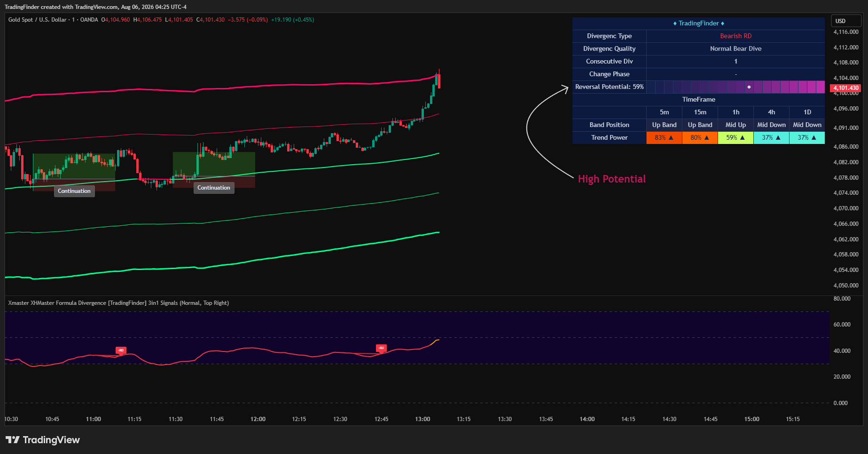Click the Divergenc Type label
868x454 pixels.
(609, 36)
